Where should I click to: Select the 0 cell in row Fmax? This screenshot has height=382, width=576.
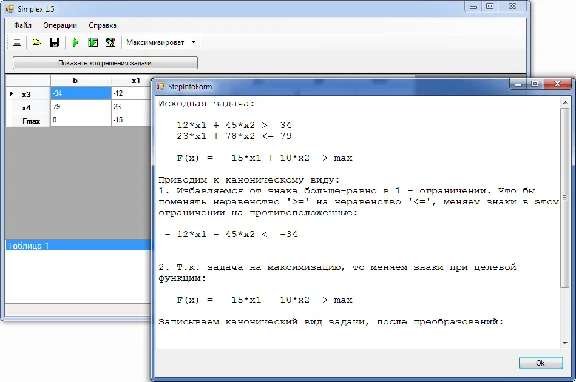81,120
